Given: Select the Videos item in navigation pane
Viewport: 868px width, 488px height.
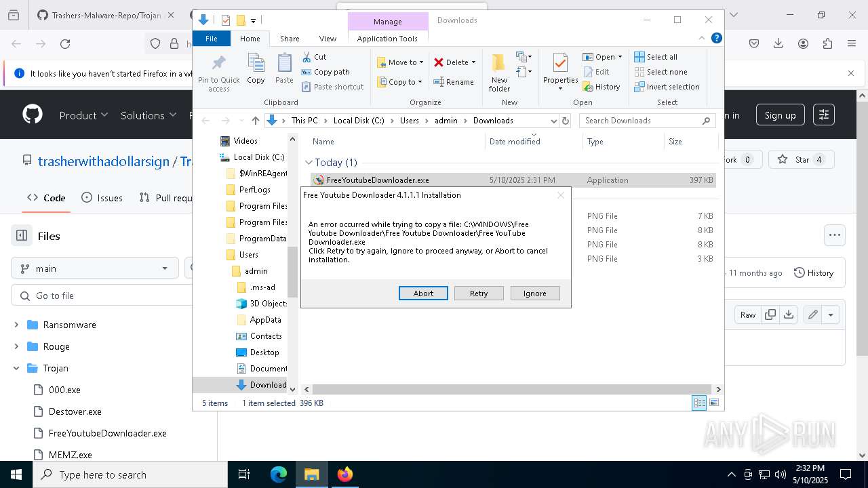Looking at the screenshot, I should pos(245,141).
